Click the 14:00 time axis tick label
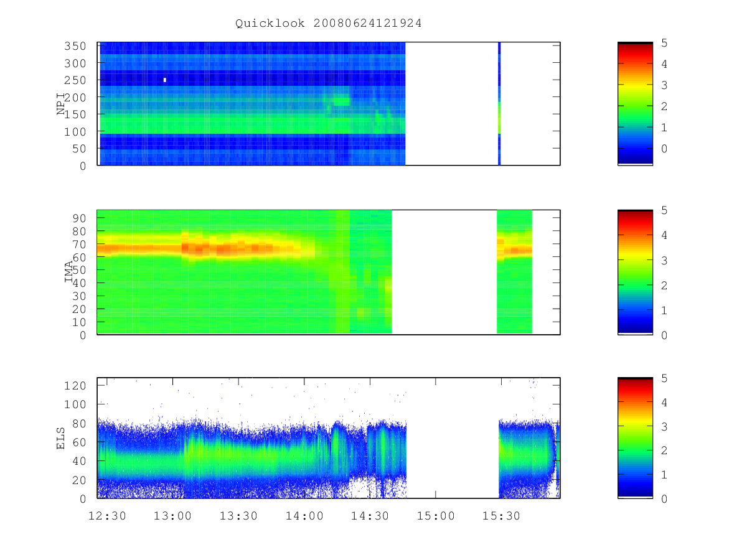The width and height of the screenshot is (747, 560). (x=304, y=516)
